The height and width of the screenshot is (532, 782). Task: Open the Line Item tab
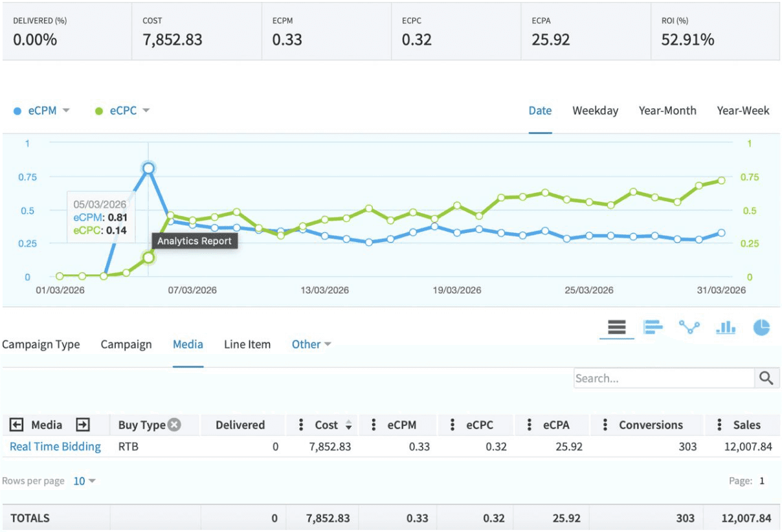247,344
